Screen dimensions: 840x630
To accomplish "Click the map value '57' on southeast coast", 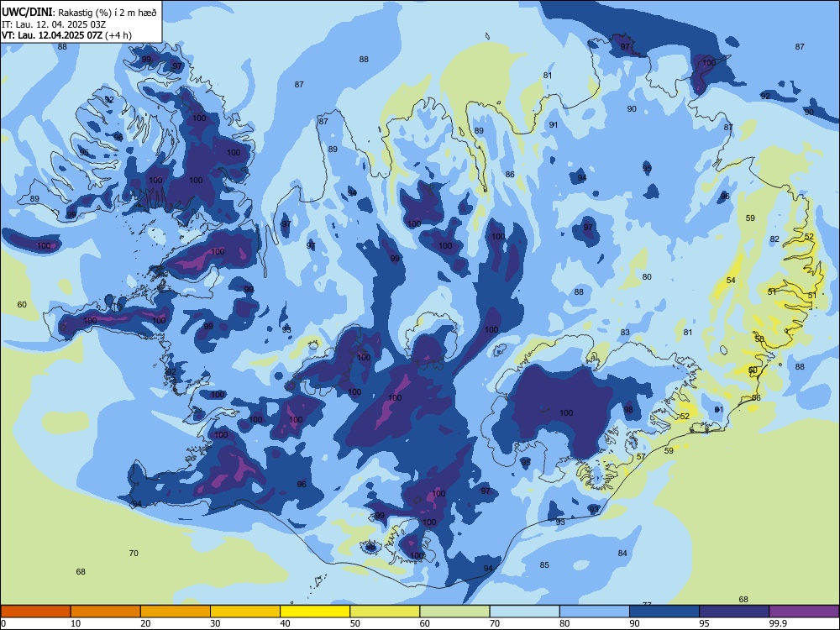I will click(x=641, y=456).
